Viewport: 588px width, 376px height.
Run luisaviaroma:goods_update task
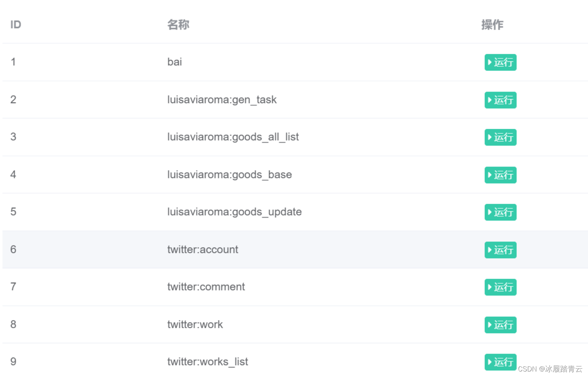pyautogui.click(x=500, y=212)
